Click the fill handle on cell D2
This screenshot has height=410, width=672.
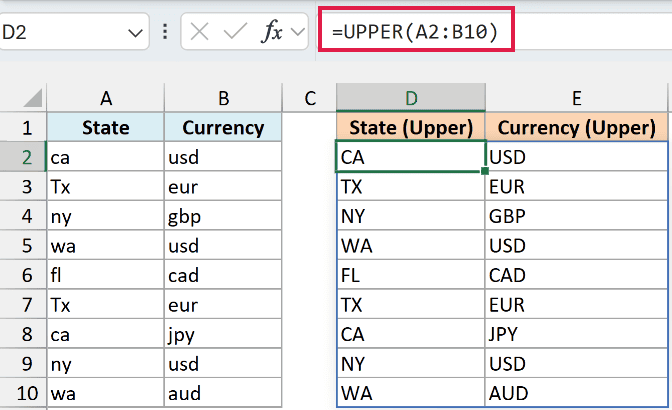coord(485,171)
